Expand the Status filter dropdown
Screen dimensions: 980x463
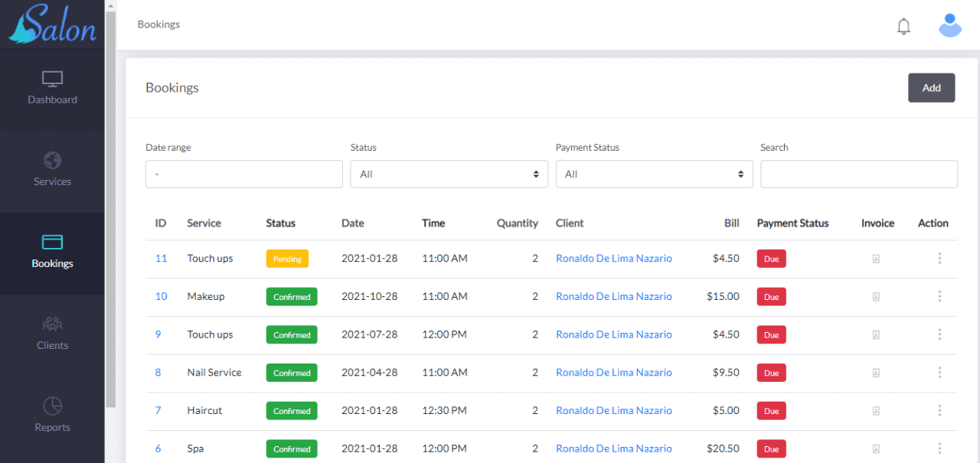449,174
